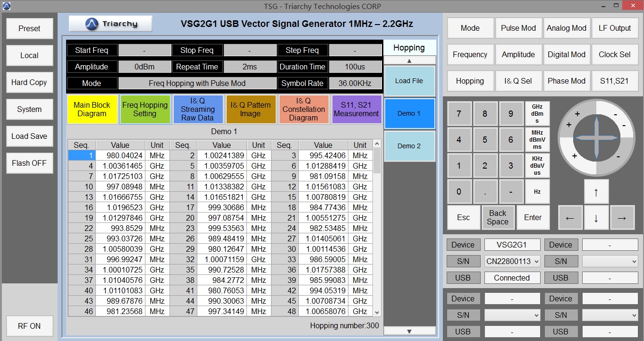Click the Local button
The width and height of the screenshot is (644, 341).
[29, 55]
